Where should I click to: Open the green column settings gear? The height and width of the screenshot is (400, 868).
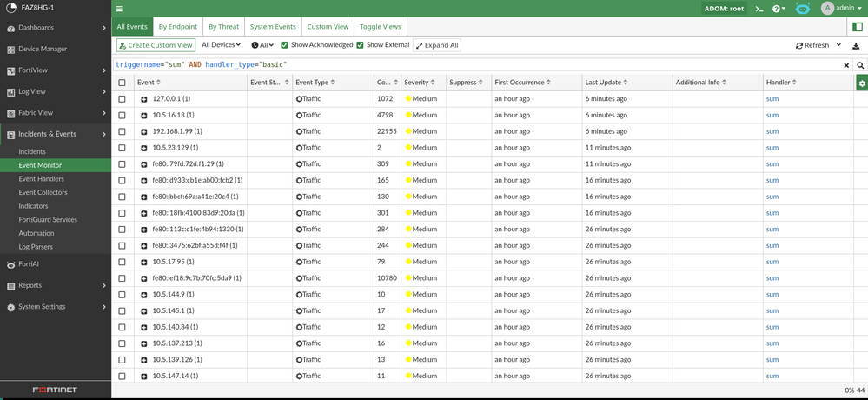(x=861, y=83)
